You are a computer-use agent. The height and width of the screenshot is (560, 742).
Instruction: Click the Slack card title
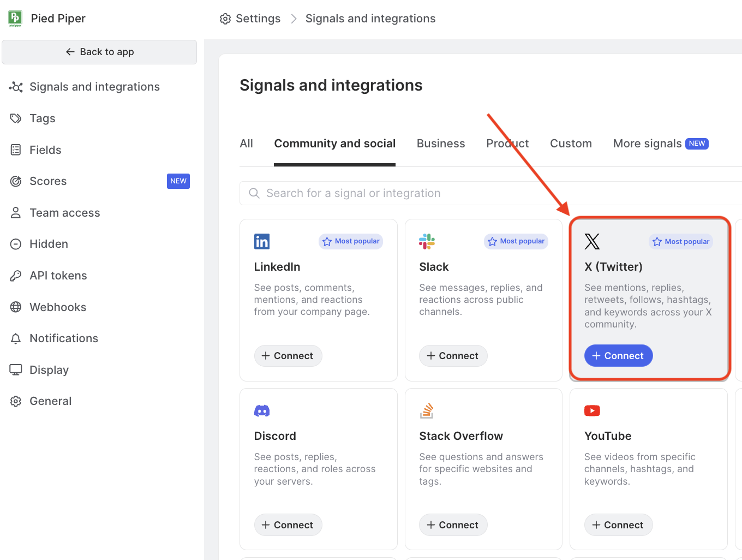pyautogui.click(x=434, y=267)
